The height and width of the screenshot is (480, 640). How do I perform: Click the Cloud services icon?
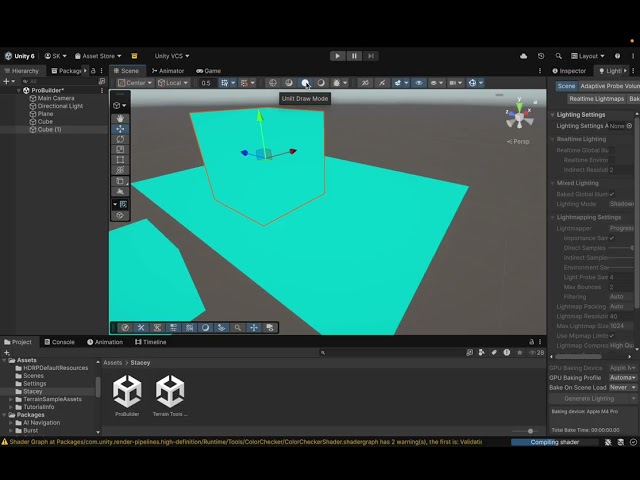[524, 56]
